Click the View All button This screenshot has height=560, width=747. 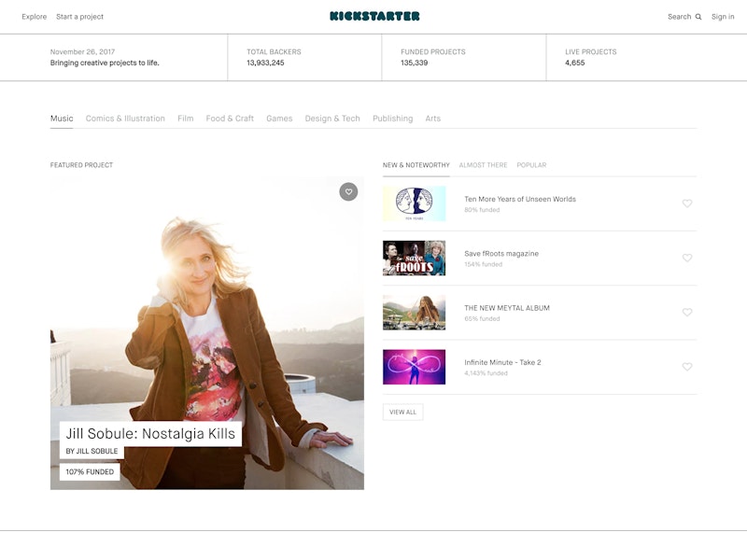pyautogui.click(x=402, y=412)
